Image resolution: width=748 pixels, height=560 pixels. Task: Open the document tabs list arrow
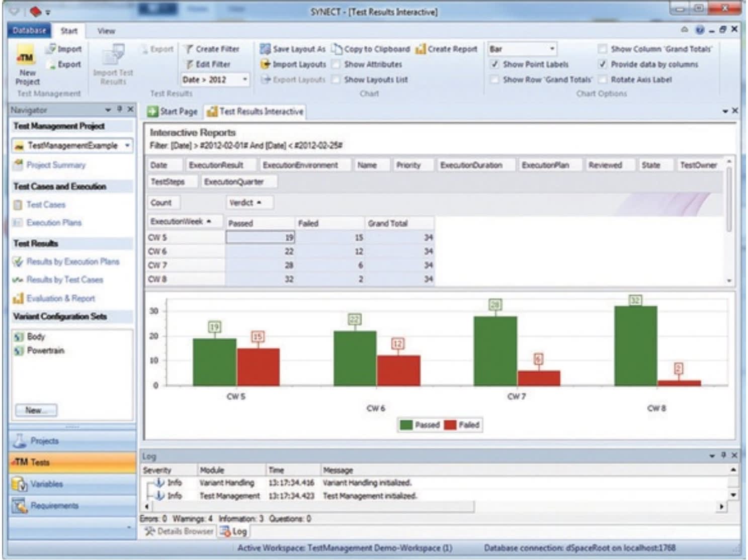click(725, 111)
